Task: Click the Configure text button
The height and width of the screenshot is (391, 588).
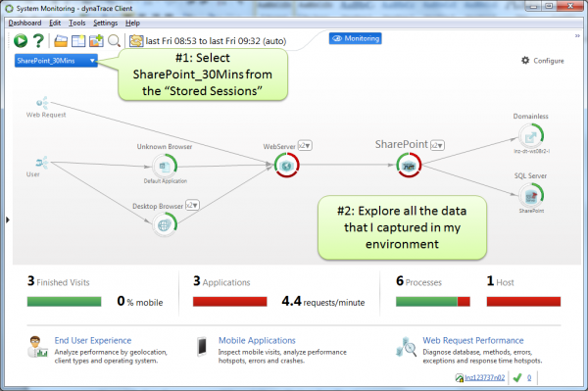Action: click(549, 61)
